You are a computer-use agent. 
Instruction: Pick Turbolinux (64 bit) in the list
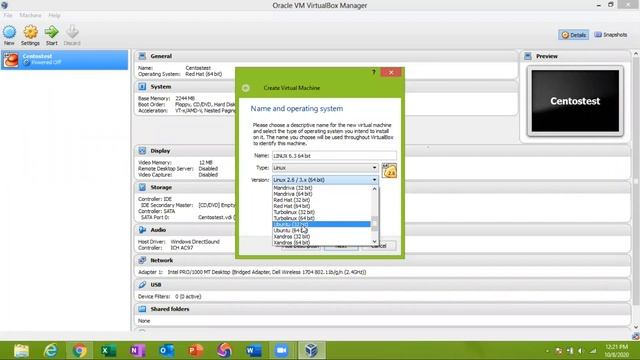[x=322, y=218]
